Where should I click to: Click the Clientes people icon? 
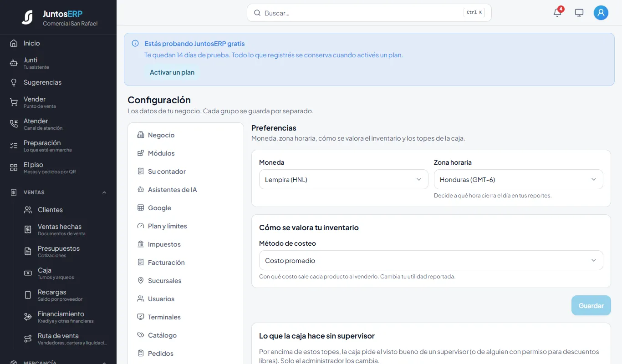28,210
